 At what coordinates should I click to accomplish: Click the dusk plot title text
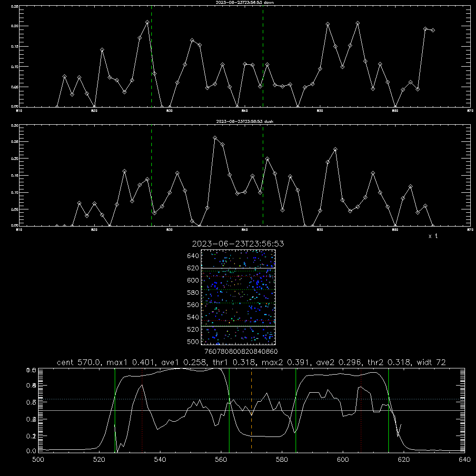point(245,121)
